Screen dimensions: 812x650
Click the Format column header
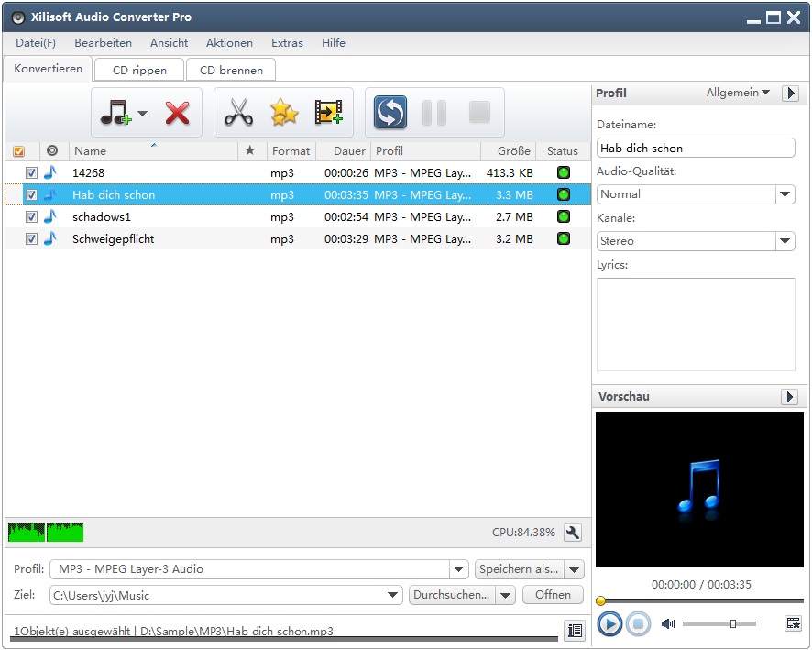click(291, 150)
